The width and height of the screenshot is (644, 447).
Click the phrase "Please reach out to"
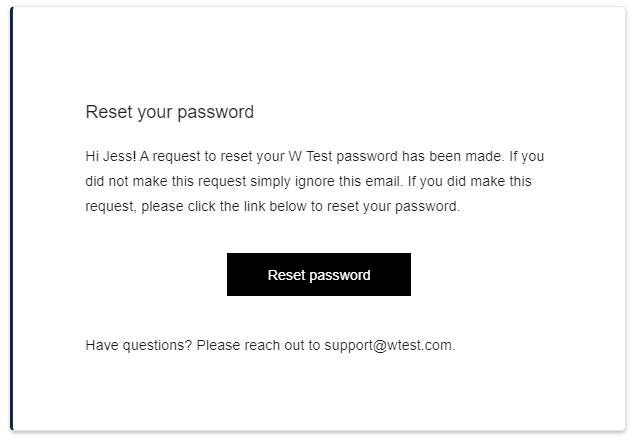[x=258, y=346]
